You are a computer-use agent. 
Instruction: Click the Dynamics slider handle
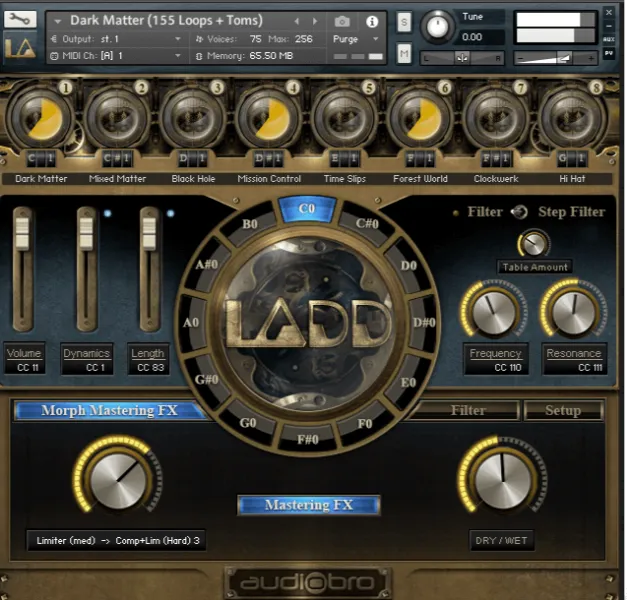(x=86, y=233)
